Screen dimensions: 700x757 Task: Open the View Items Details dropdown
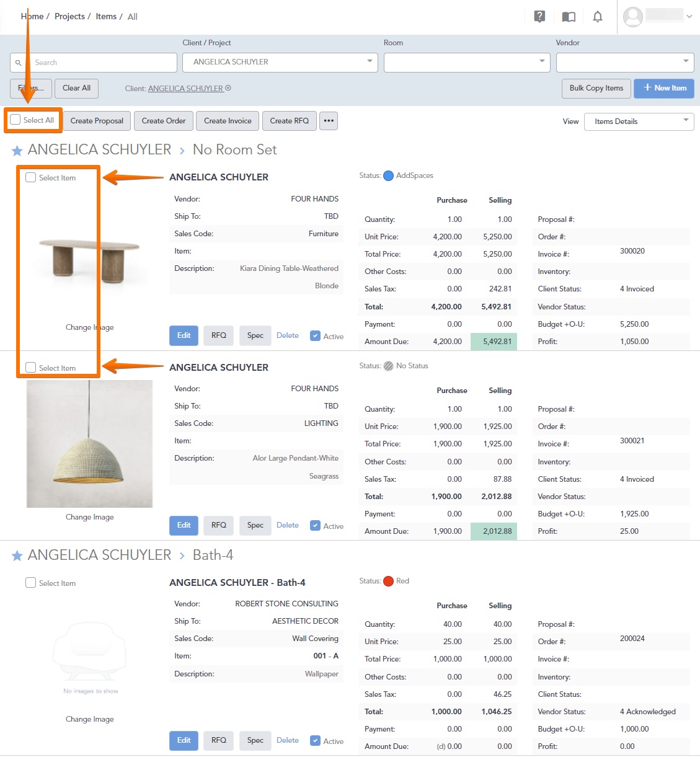click(x=639, y=122)
